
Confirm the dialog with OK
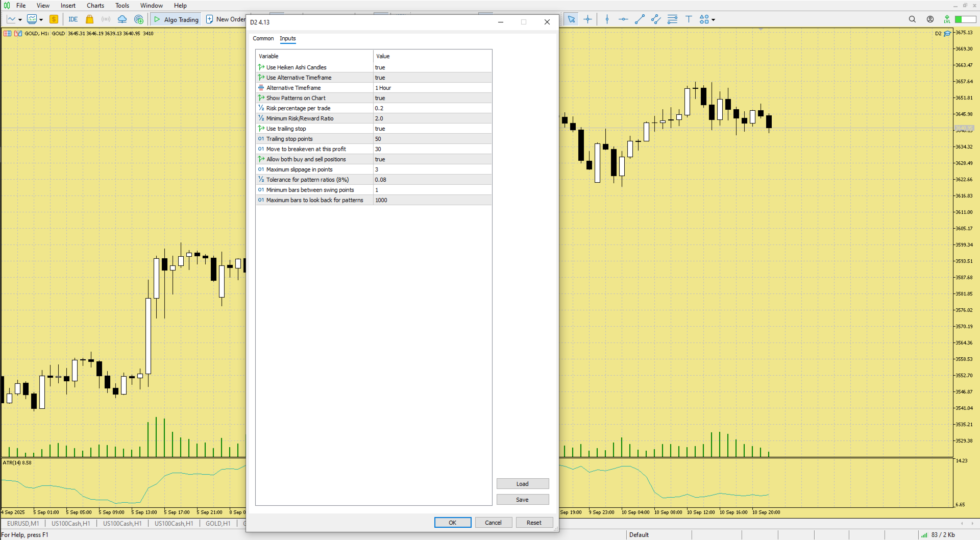[453, 523]
